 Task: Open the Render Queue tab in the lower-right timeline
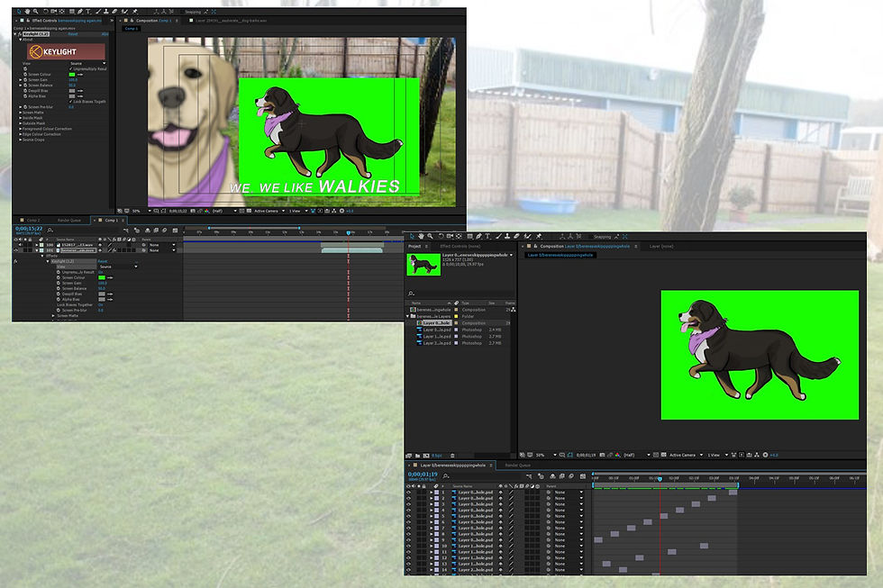(x=517, y=466)
